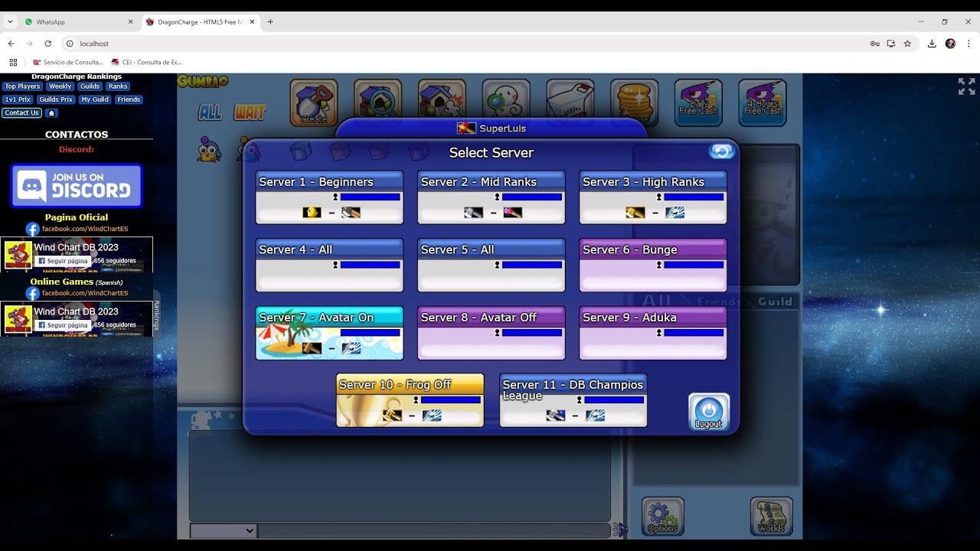Screen dimensions: 980x551
Task: Open CEJ - Consulta de Ex bookmark
Action: tap(147, 62)
